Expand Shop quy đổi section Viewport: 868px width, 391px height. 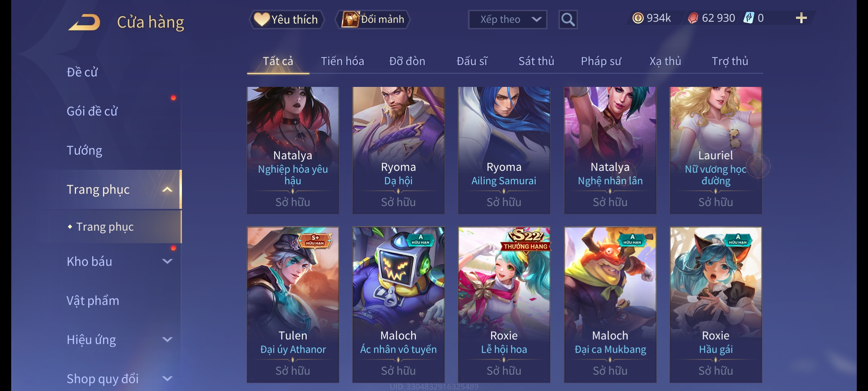[x=167, y=379]
